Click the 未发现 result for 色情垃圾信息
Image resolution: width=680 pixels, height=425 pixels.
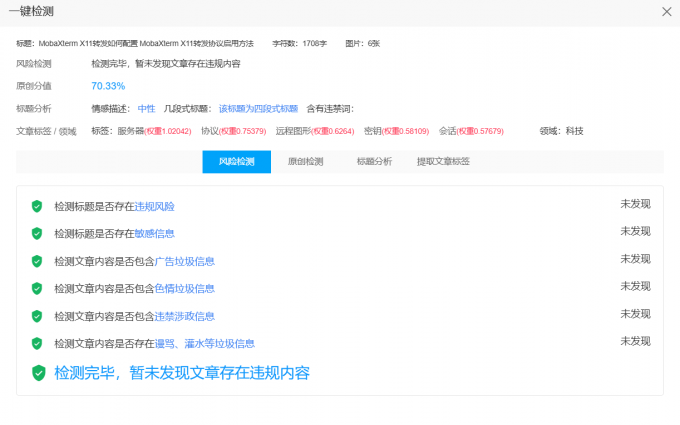coord(635,286)
